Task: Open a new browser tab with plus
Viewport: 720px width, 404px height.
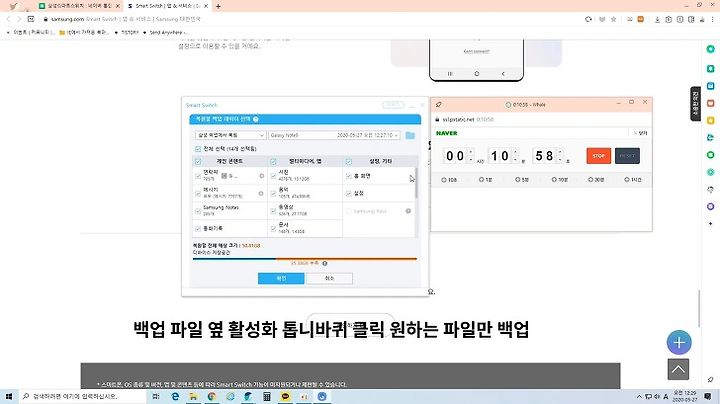Action: pyautogui.click(x=218, y=6)
